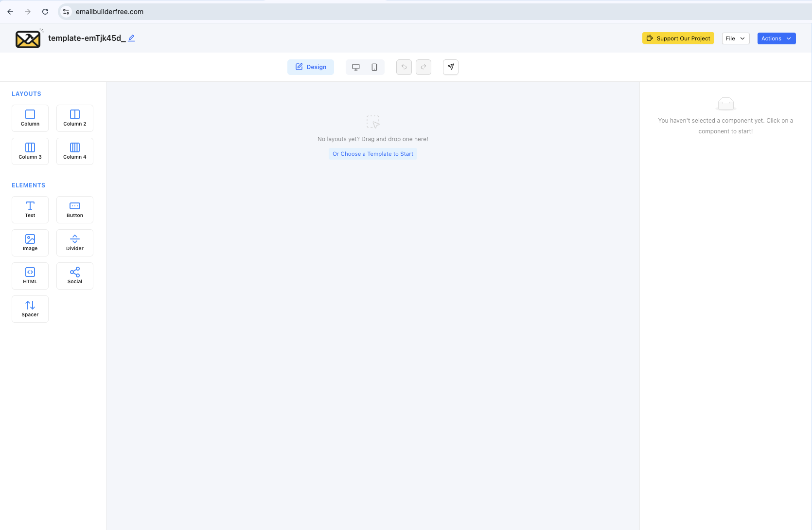Select the Button element
812x530 pixels.
(75, 210)
